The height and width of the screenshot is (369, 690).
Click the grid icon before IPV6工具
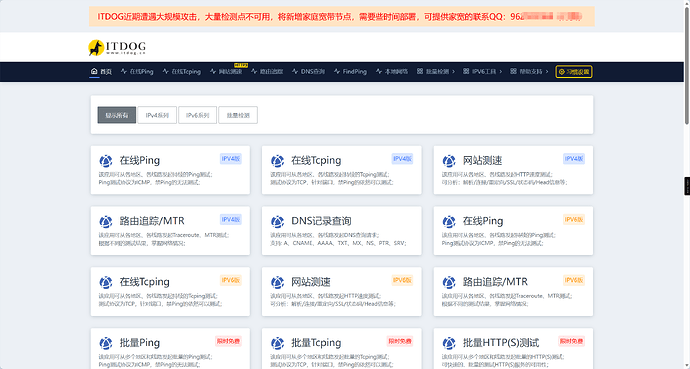click(466, 71)
